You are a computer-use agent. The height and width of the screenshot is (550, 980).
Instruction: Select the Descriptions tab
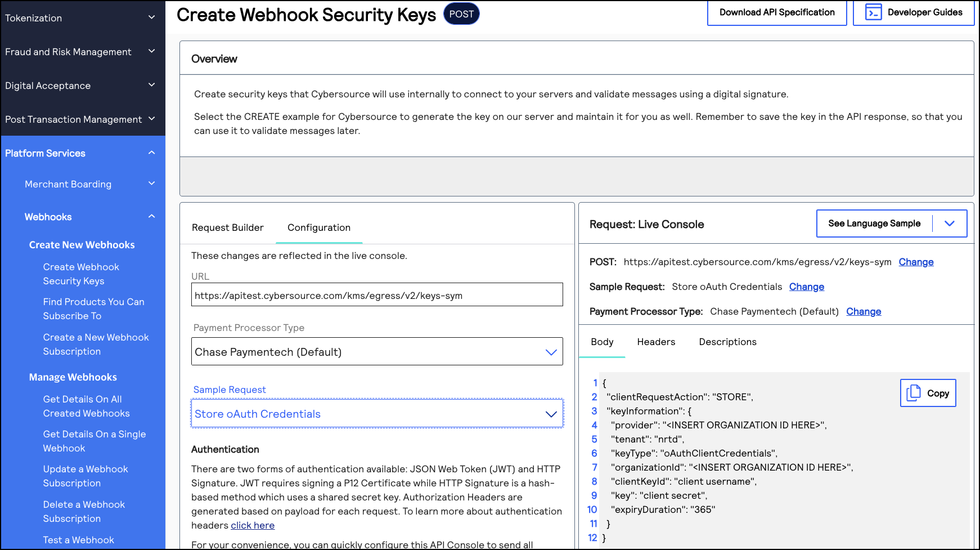pos(727,342)
